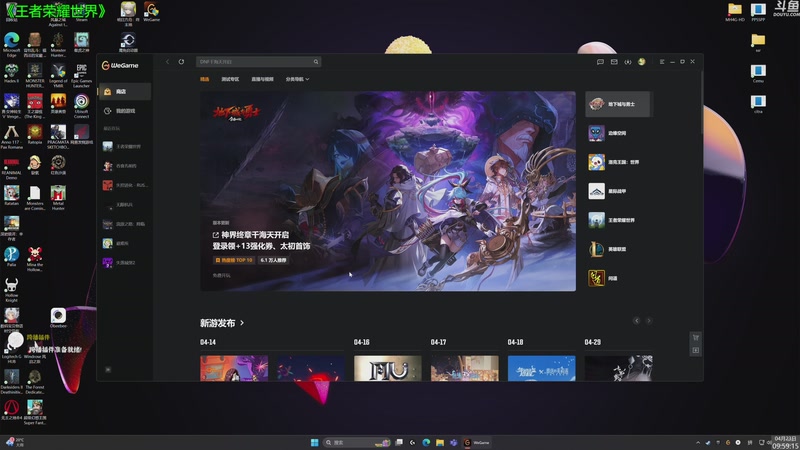The height and width of the screenshot is (450, 800).
Task: Open Cemu desktop shortcut
Action: [758, 73]
